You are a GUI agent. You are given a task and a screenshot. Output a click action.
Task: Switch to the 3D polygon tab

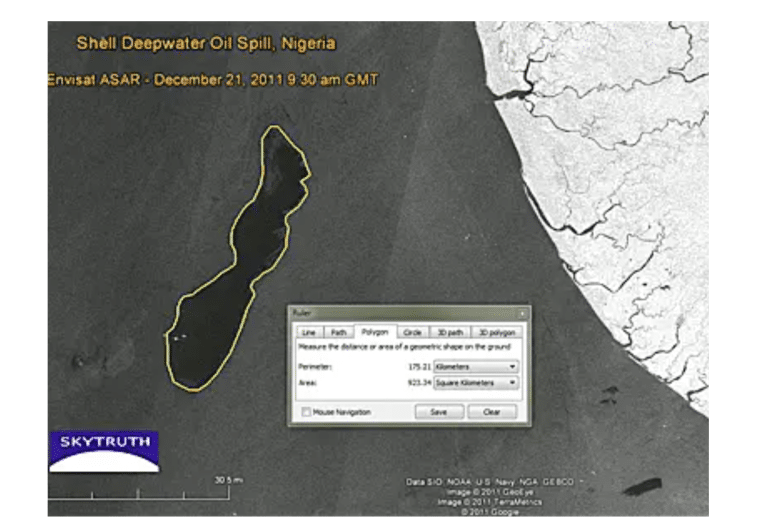[x=496, y=333]
